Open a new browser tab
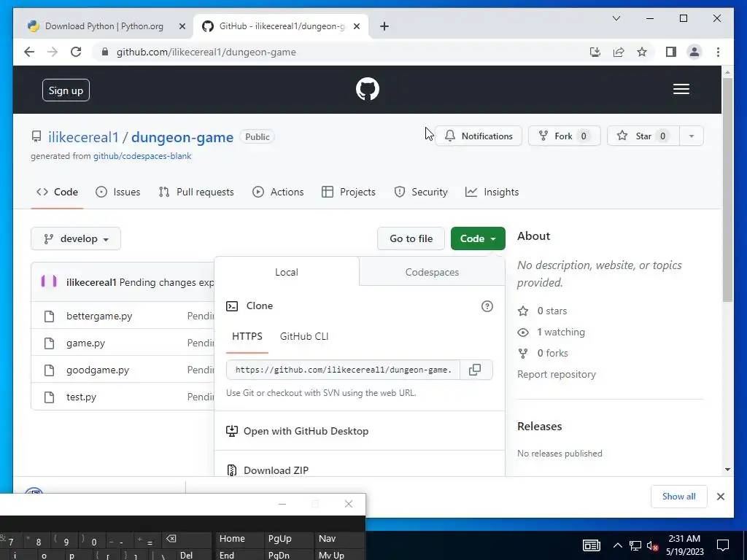 pos(384,26)
